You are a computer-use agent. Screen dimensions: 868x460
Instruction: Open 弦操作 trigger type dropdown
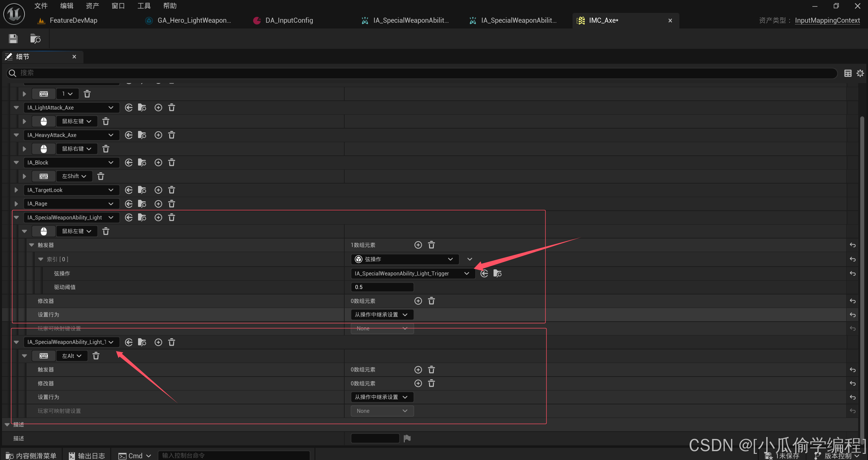pyautogui.click(x=405, y=259)
